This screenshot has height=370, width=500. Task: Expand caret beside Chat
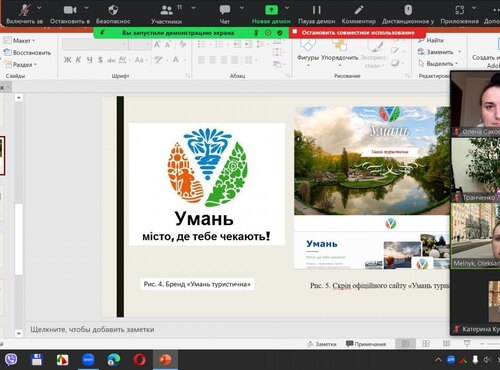coord(242,7)
